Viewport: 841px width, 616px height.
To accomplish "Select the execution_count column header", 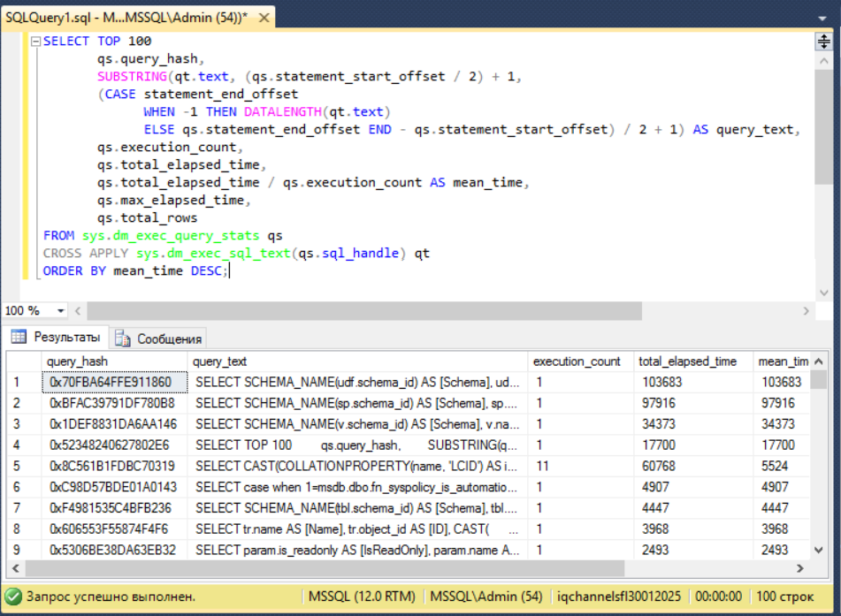I will point(581,361).
